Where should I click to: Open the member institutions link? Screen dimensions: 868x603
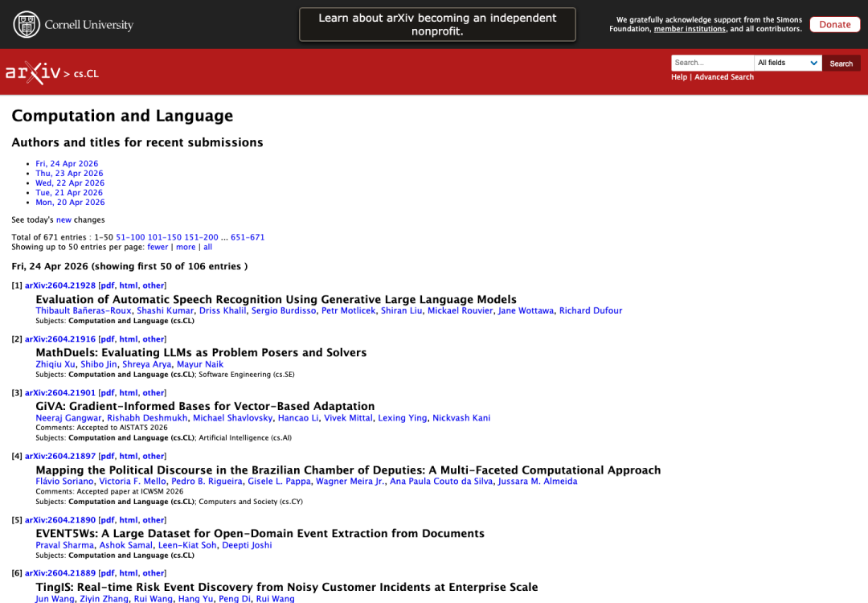tap(690, 29)
